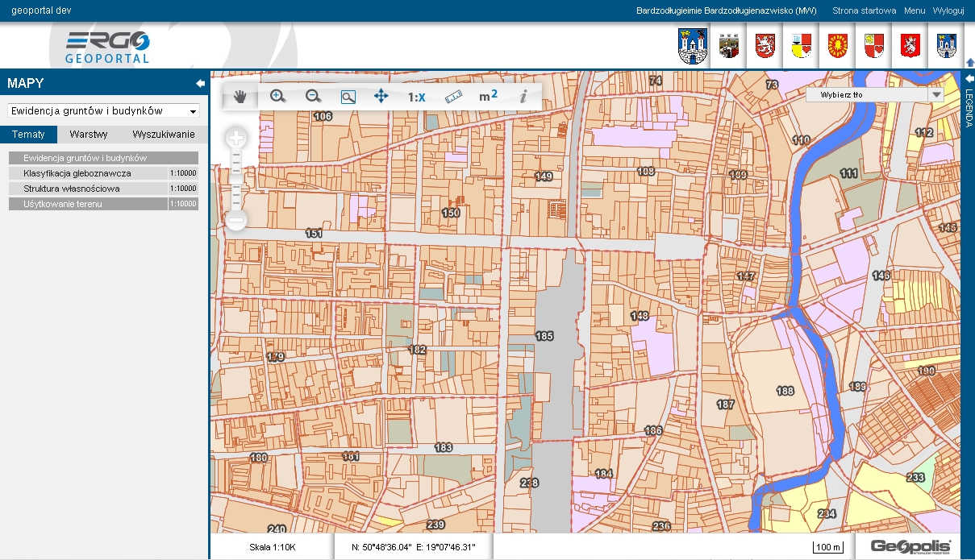The image size is (975, 560).
Task: Select the hand pan tool
Action: coord(240,97)
